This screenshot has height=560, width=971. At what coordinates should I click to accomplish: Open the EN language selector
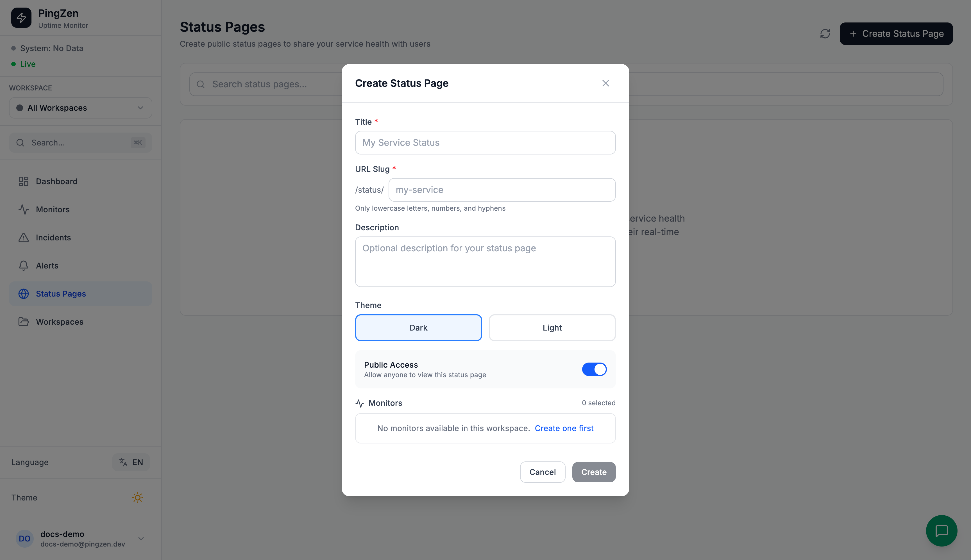pos(131,462)
